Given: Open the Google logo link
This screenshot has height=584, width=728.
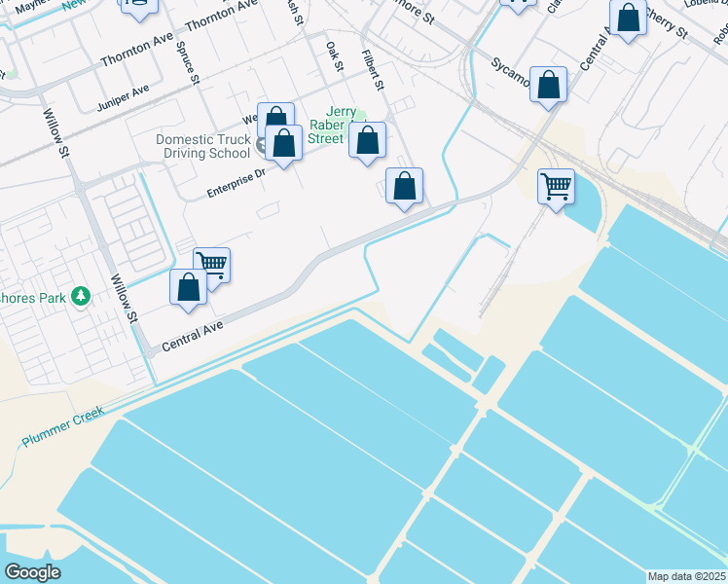Looking at the screenshot, I should (x=32, y=572).
